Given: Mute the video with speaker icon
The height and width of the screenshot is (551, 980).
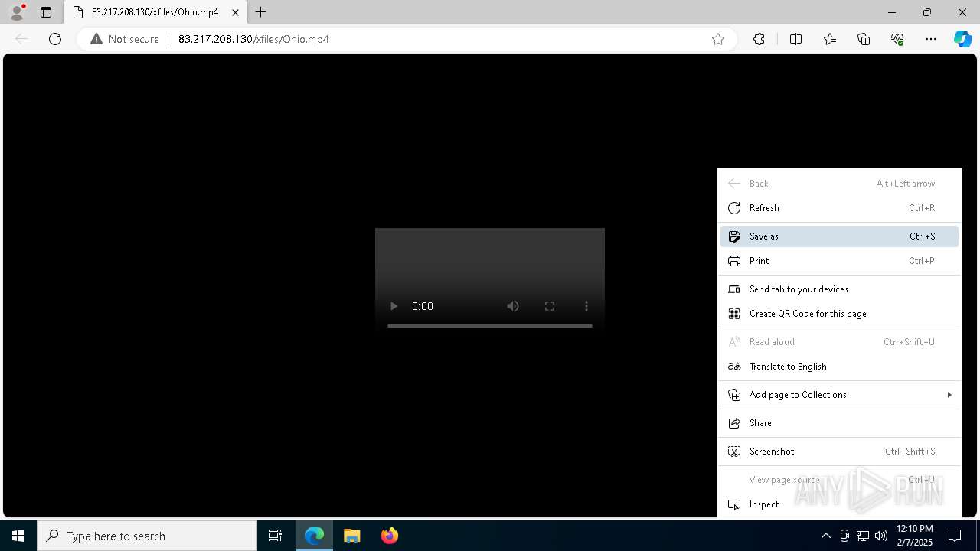Looking at the screenshot, I should [513, 306].
